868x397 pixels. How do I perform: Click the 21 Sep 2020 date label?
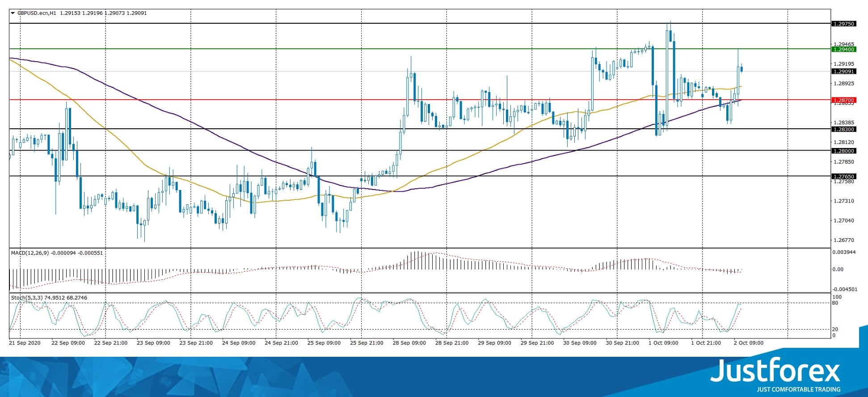25,343
